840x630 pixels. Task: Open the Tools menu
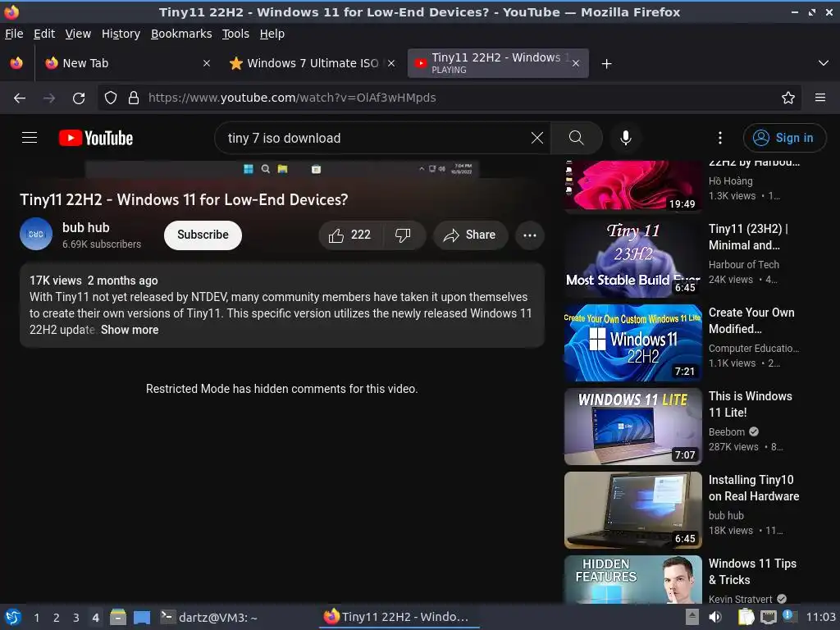click(235, 34)
